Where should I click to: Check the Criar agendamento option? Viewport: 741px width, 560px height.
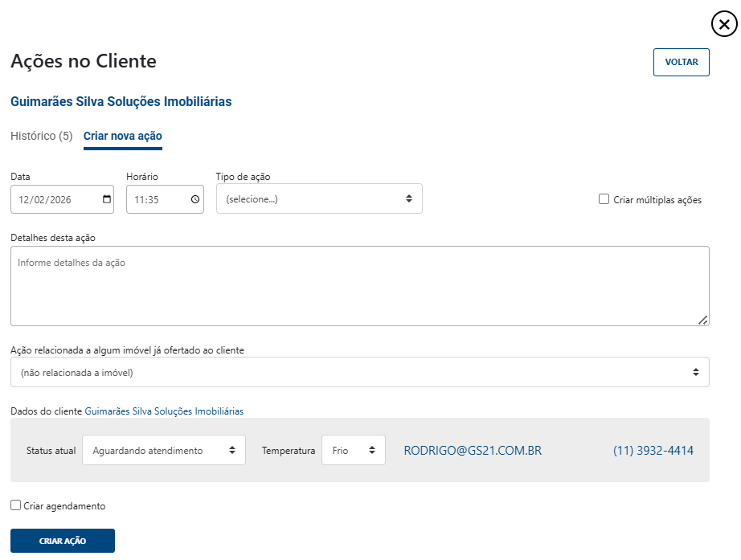(16, 505)
